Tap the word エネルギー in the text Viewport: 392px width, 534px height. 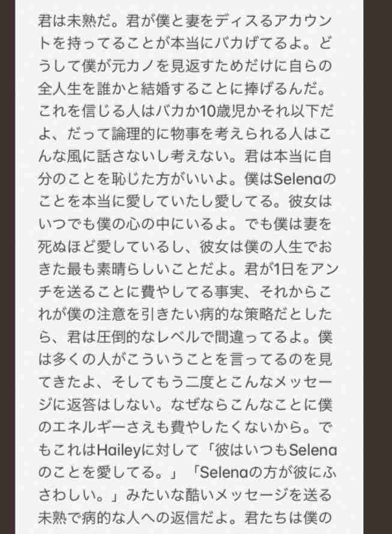point(89,428)
